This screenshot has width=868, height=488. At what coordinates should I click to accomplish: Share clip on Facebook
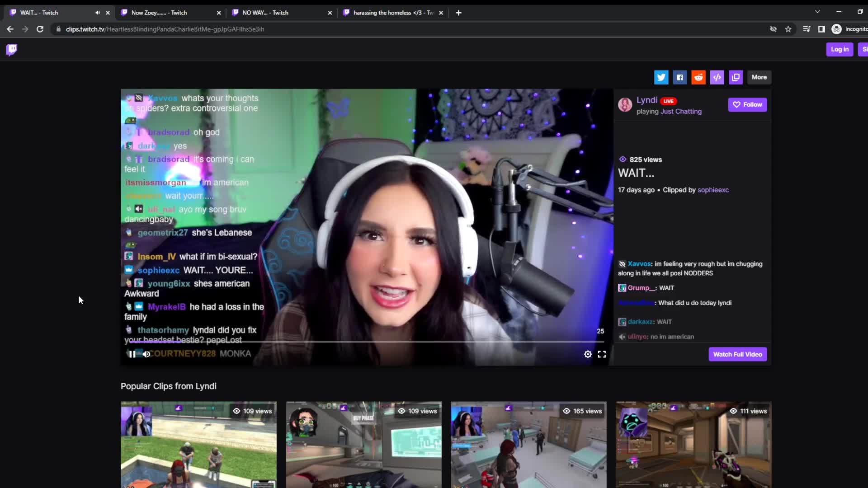tap(679, 77)
